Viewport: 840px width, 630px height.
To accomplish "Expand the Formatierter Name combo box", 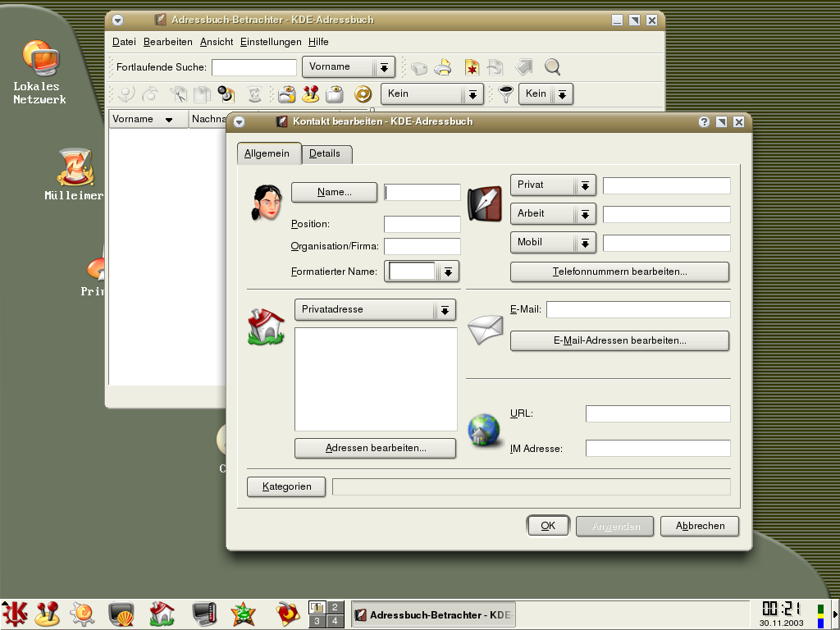I will 448,272.
